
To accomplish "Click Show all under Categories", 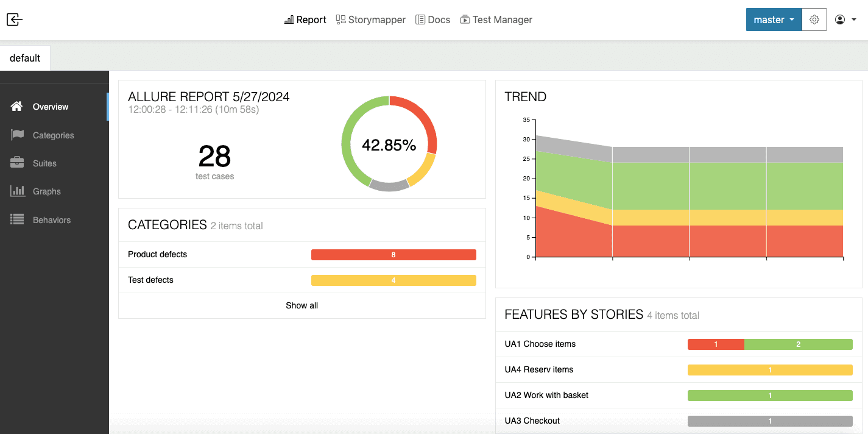I will [302, 305].
